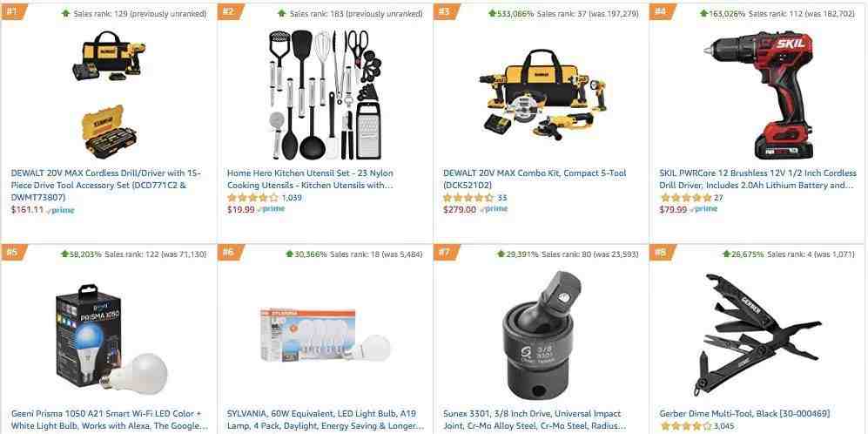This screenshot has width=868, height=434.
Task: Click the DEWALT combo kit product photo
Action: pyautogui.click(x=543, y=95)
